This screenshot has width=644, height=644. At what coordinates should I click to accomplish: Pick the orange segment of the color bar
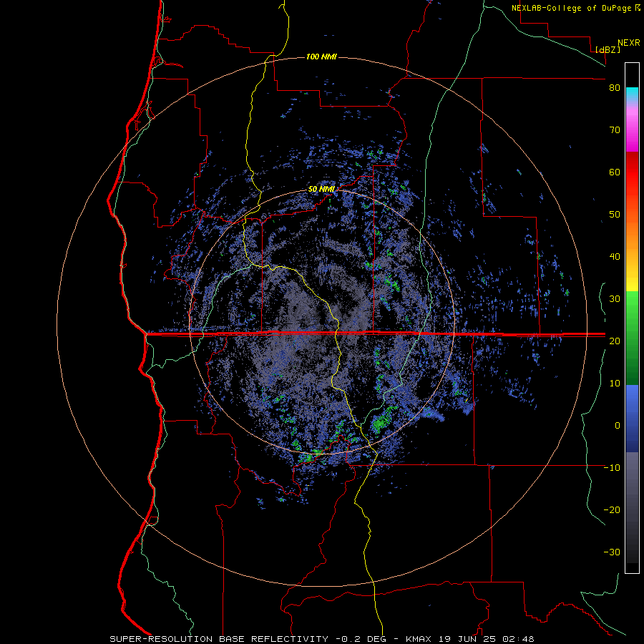coord(632,236)
